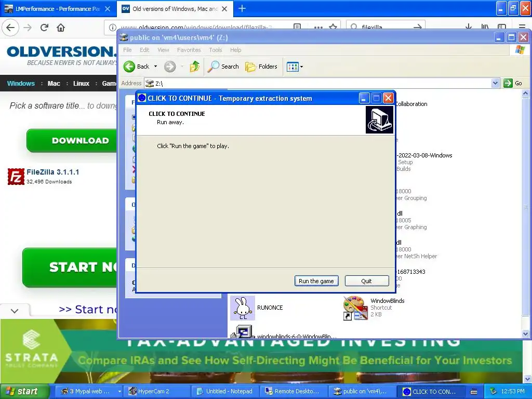The height and width of the screenshot is (399, 532).
Task: Go back in the Explorer window
Action: 137,66
